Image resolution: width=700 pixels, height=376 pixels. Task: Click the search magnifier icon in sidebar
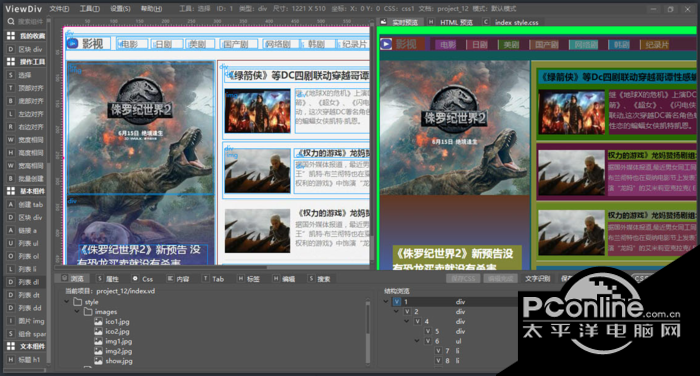(x=11, y=21)
